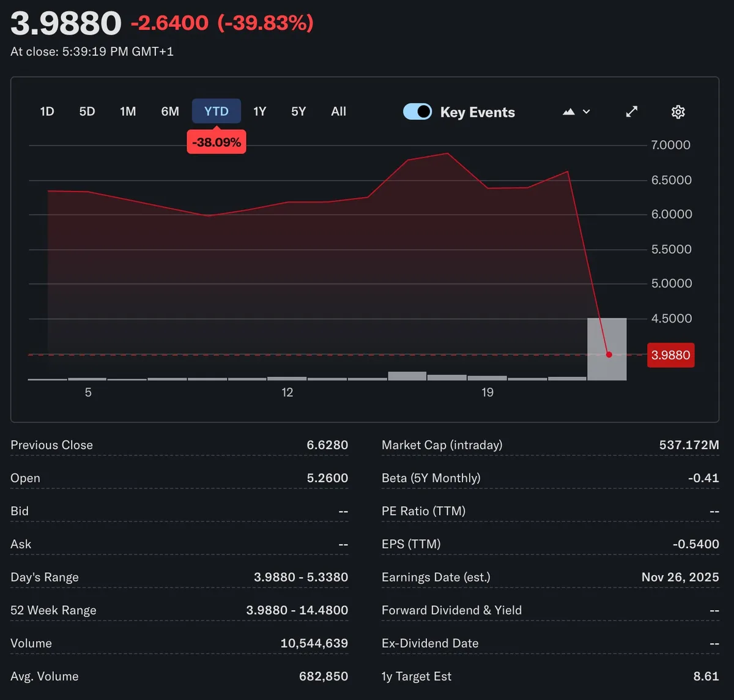Switch to 5D time range
This screenshot has height=700, width=734.
click(87, 111)
